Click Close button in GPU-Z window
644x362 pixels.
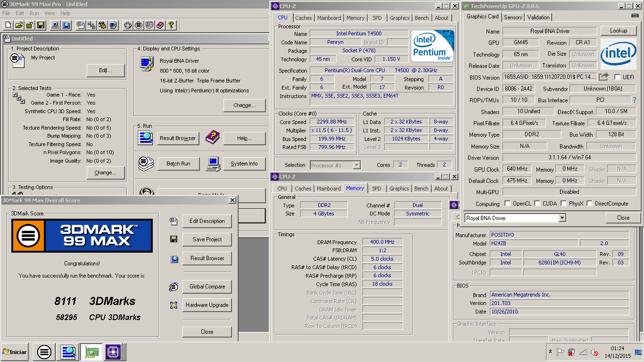[623, 218]
